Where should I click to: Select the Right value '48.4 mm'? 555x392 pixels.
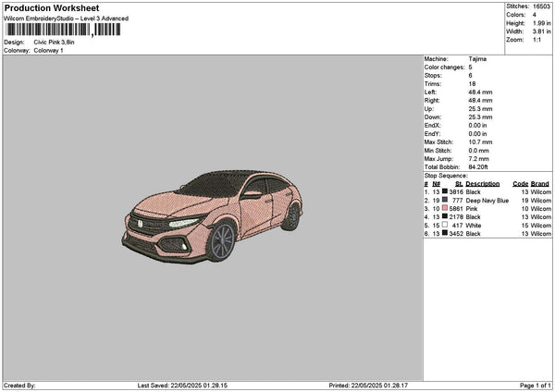pyautogui.click(x=480, y=101)
